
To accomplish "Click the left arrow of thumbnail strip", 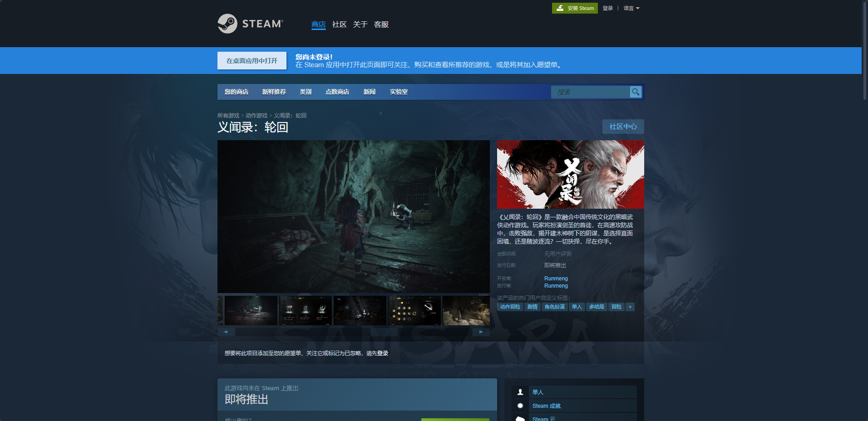I will (226, 332).
